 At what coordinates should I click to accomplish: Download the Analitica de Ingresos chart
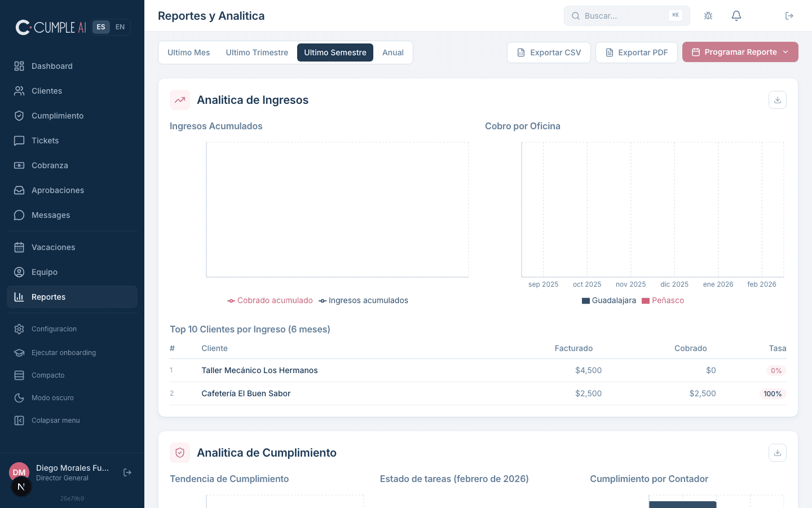[x=778, y=100]
